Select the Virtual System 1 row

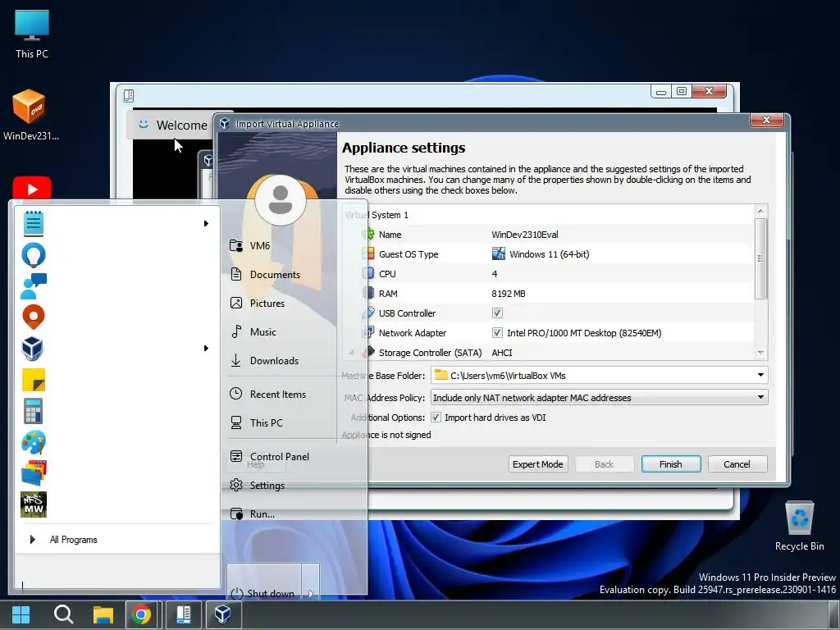547,215
